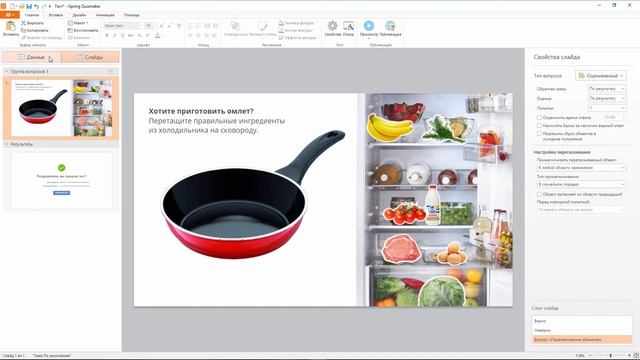
Task: Click the Save icon in quick access toolbar
Action: (x=29, y=6)
